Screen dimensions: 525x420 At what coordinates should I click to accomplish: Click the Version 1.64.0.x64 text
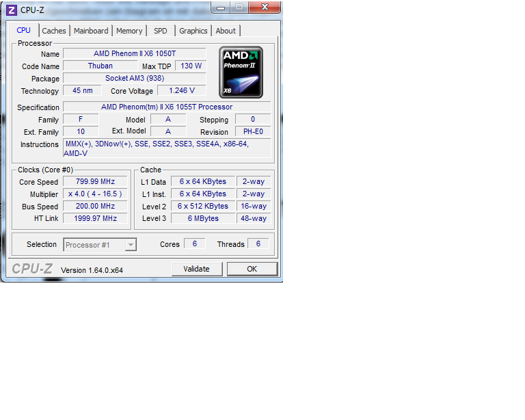[92, 270]
